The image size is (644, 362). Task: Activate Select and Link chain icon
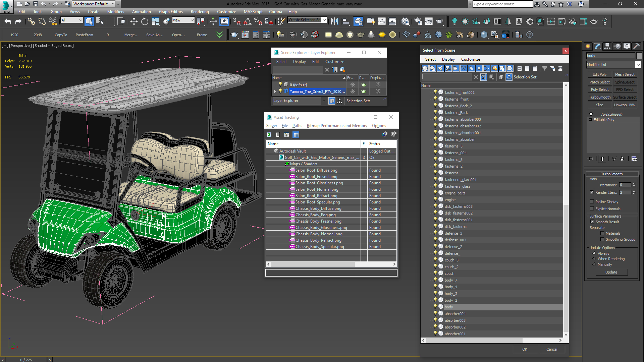tap(31, 21)
